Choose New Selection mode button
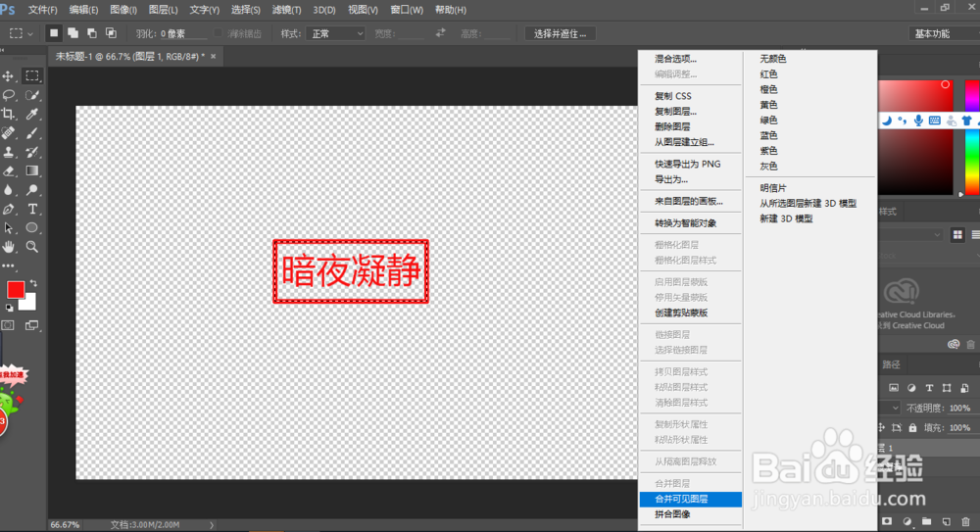This screenshot has width=980, height=532. pyautogui.click(x=54, y=33)
